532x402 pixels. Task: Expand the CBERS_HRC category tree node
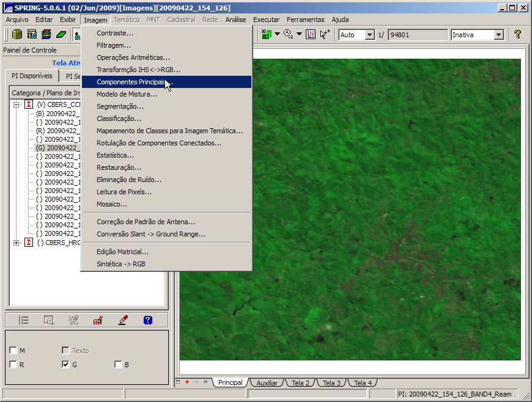(16, 243)
